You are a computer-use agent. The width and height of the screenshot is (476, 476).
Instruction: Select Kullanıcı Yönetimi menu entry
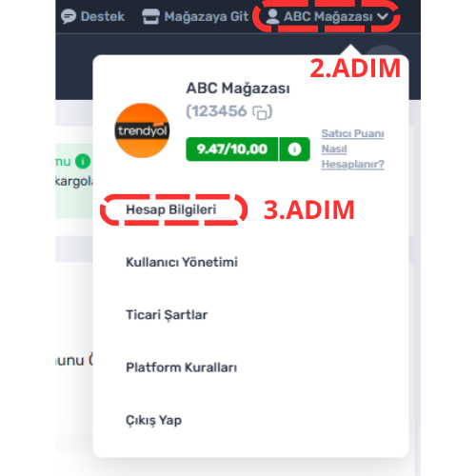[x=182, y=262]
